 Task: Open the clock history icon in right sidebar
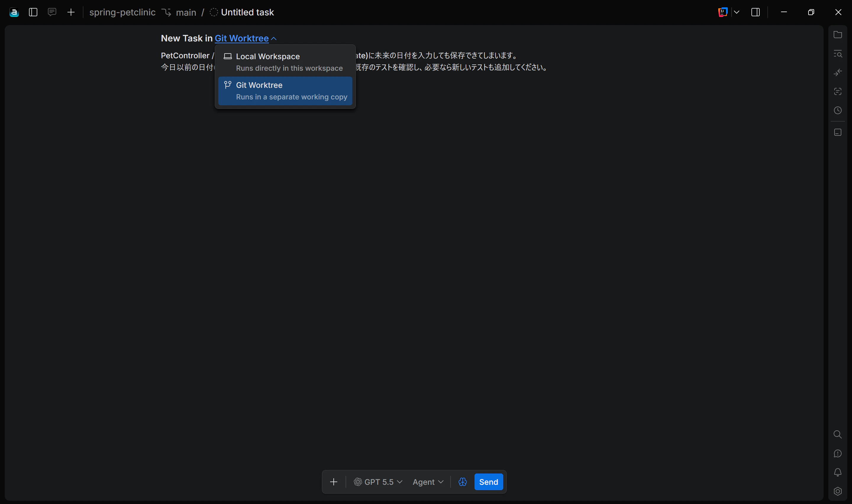pos(838,110)
